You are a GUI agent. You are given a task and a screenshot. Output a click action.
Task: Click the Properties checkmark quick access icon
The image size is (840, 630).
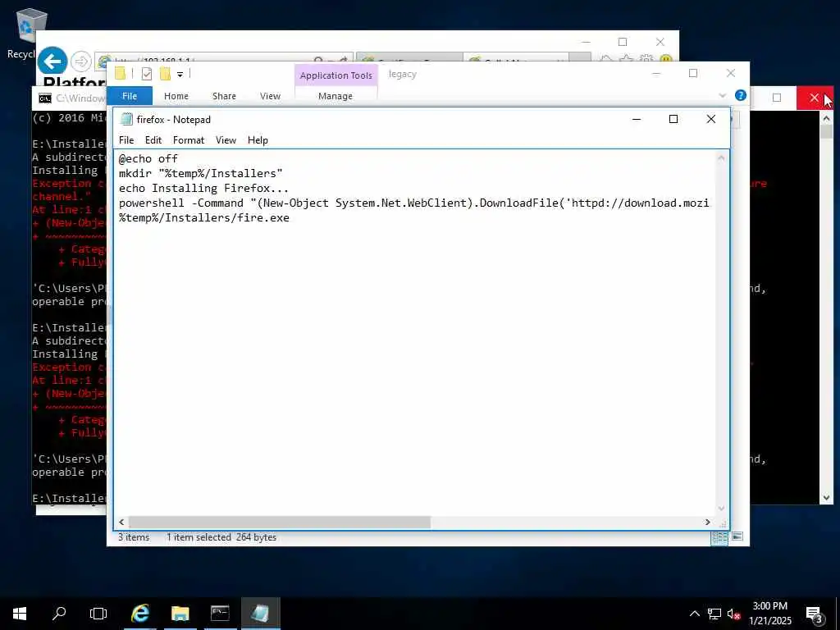pyautogui.click(x=146, y=74)
